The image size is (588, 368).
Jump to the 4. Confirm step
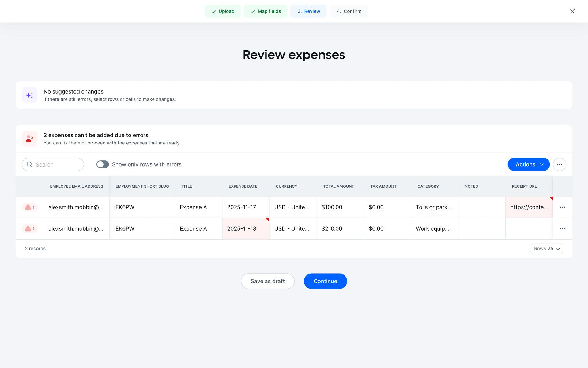click(349, 11)
